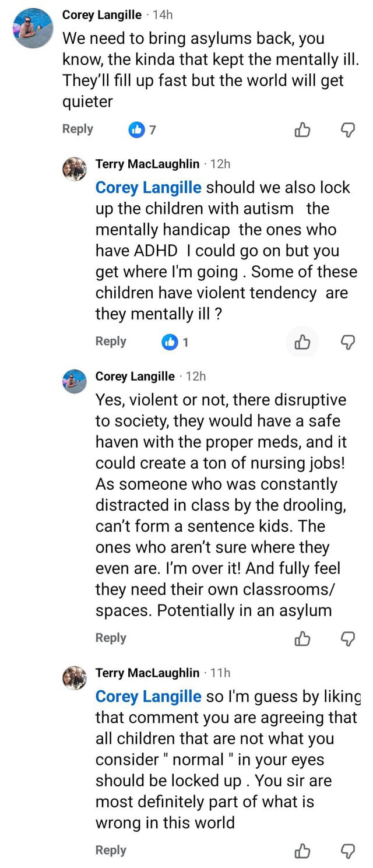The width and height of the screenshot is (373, 868).
Task: Reply to Terry MacLaughlin's 12h comment
Action: pyautogui.click(x=111, y=341)
